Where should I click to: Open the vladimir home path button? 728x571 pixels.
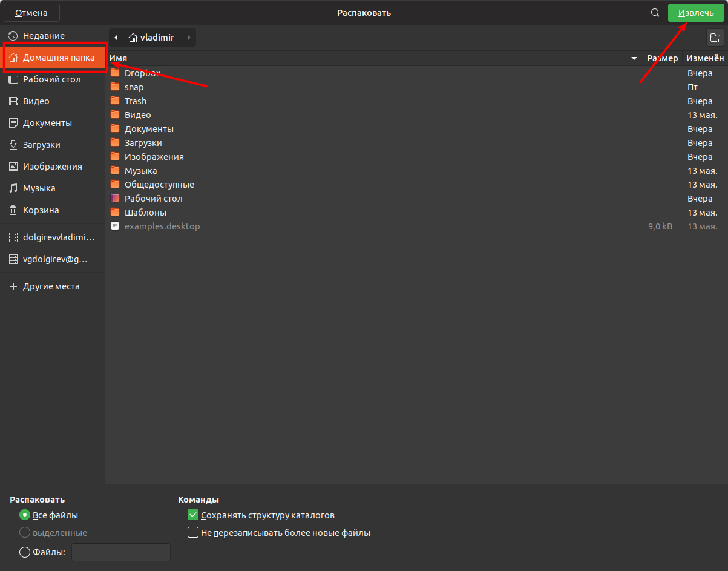[151, 38]
